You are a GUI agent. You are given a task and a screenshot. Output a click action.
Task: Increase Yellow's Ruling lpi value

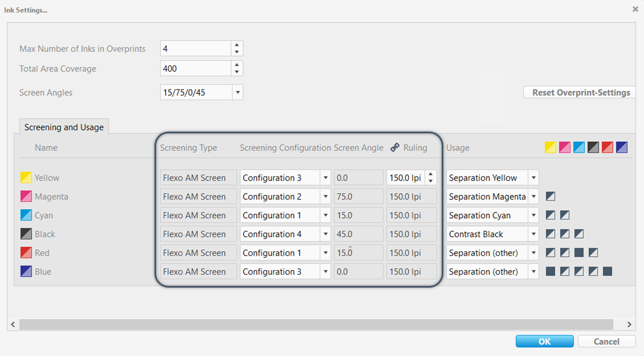(x=430, y=174)
